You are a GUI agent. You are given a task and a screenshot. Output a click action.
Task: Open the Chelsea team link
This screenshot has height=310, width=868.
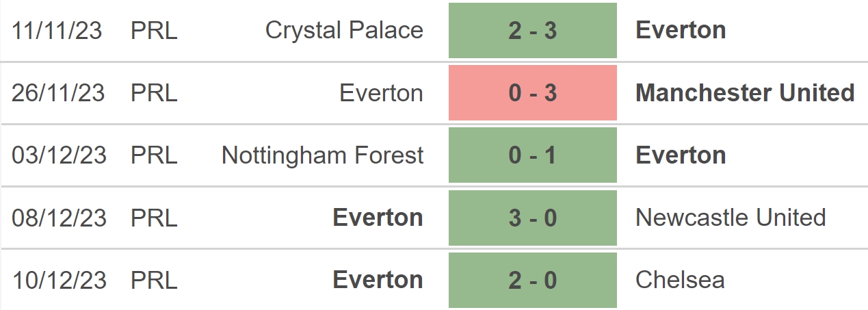point(680,280)
